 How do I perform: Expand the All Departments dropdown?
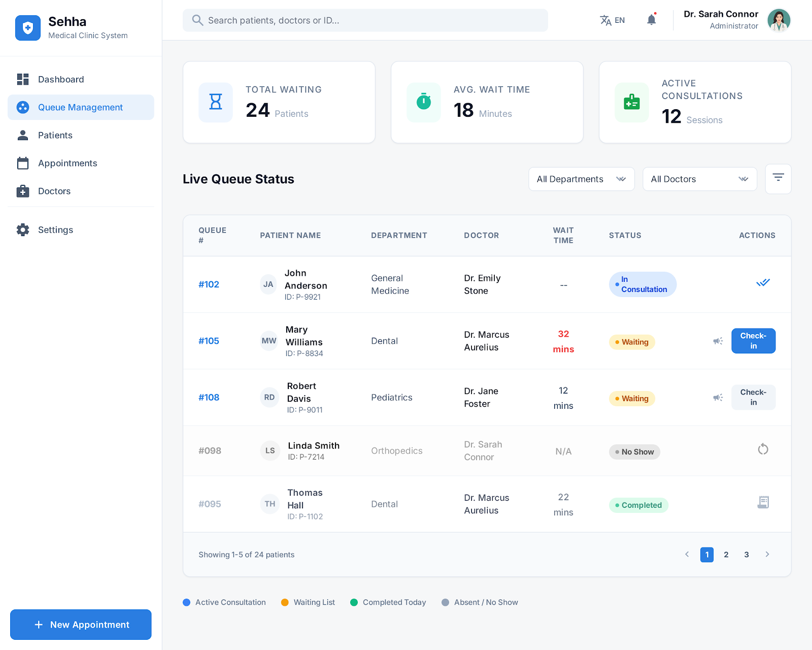coord(581,179)
